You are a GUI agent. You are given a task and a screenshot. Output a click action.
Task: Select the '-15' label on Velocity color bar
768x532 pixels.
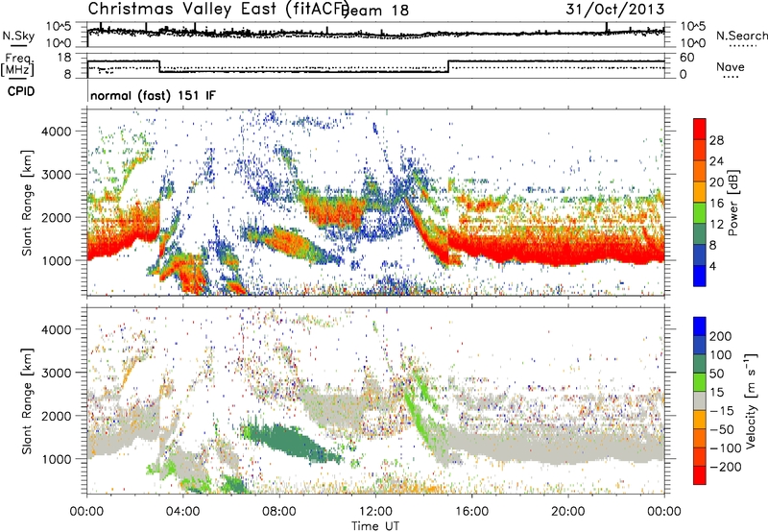(x=722, y=411)
